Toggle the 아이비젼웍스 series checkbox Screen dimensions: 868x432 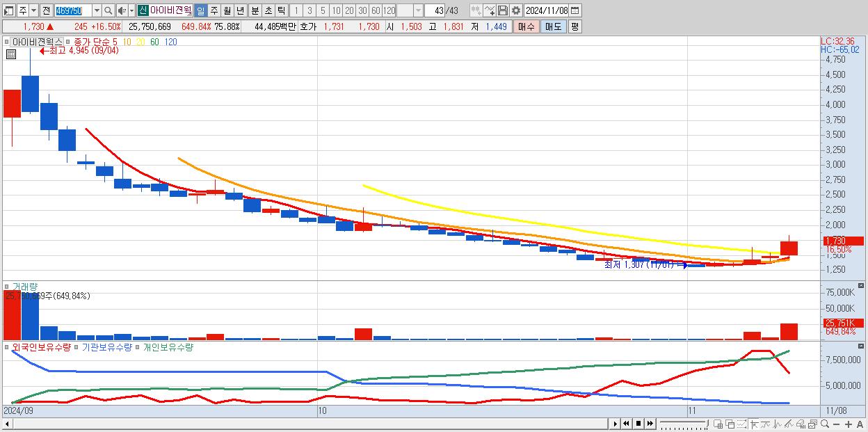pos(8,42)
